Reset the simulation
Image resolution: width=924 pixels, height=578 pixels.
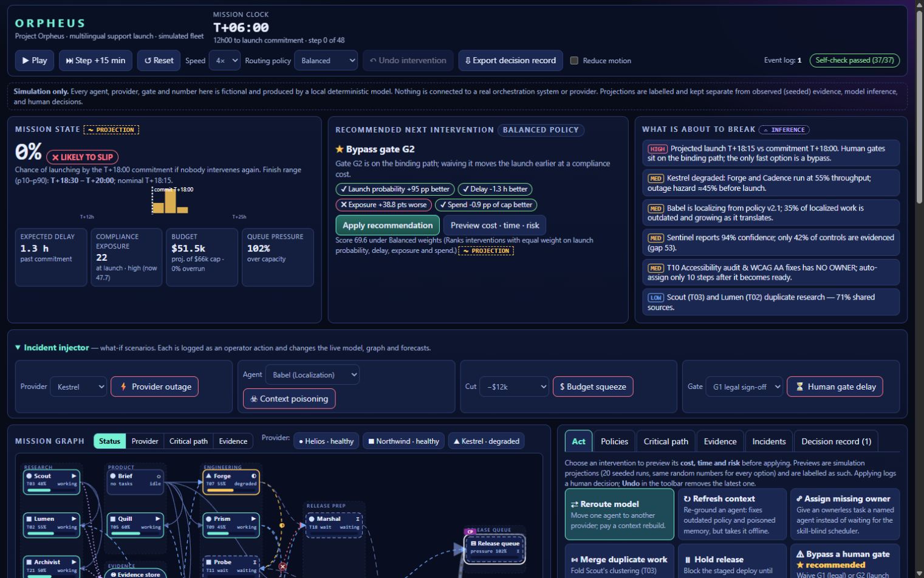tap(159, 60)
